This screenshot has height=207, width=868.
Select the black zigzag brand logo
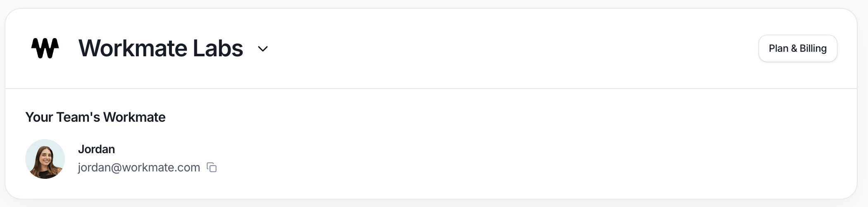[45, 48]
